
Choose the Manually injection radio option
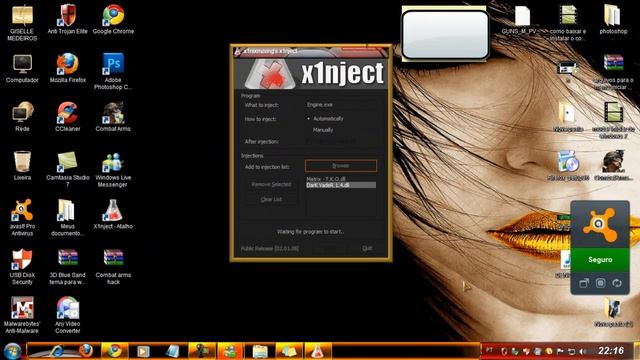click(322, 130)
